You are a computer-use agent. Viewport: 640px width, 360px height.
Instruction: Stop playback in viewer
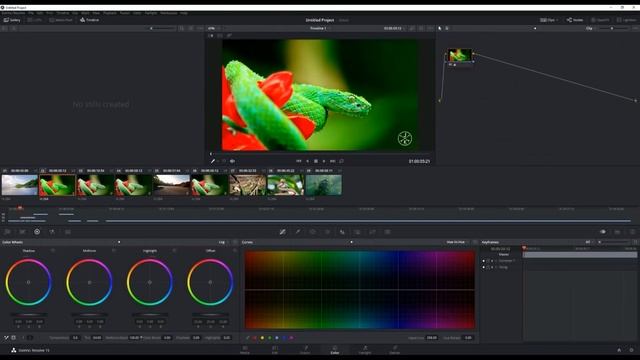point(316,161)
